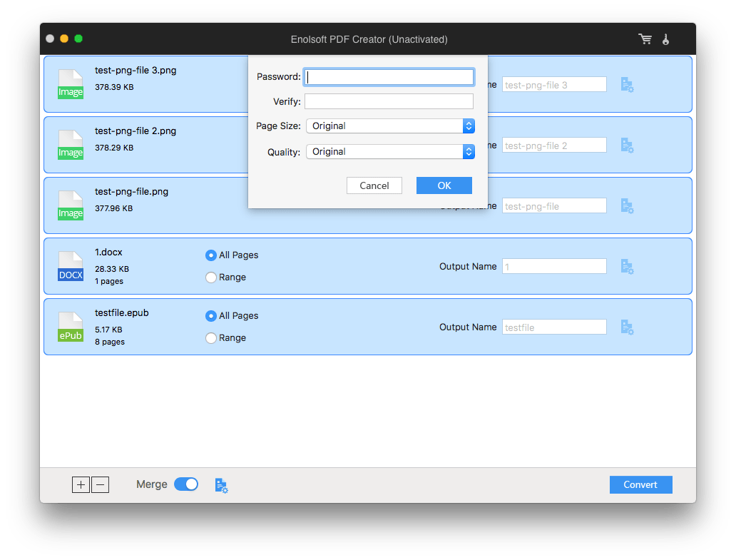The height and width of the screenshot is (560, 736).
Task: Click the activation key icon
Action: (x=665, y=39)
